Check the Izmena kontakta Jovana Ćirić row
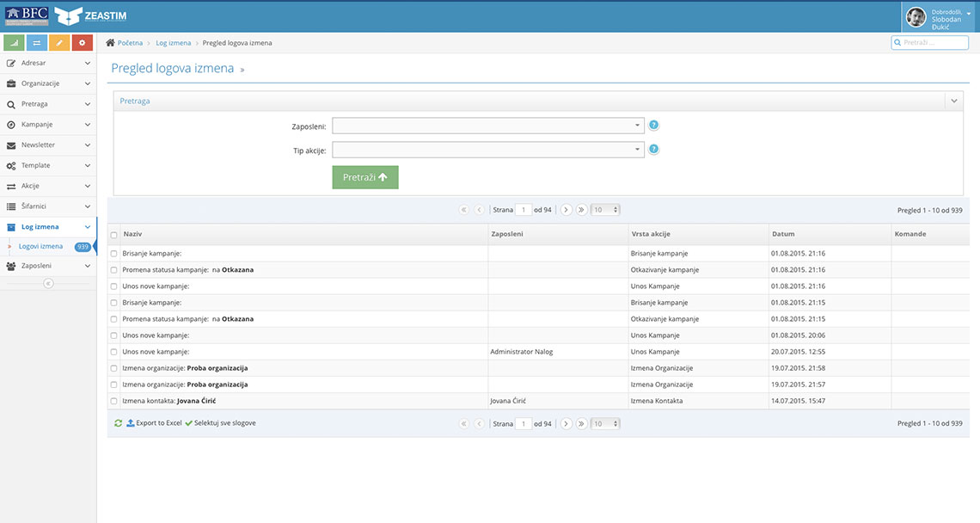Image resolution: width=980 pixels, height=523 pixels. tap(113, 400)
